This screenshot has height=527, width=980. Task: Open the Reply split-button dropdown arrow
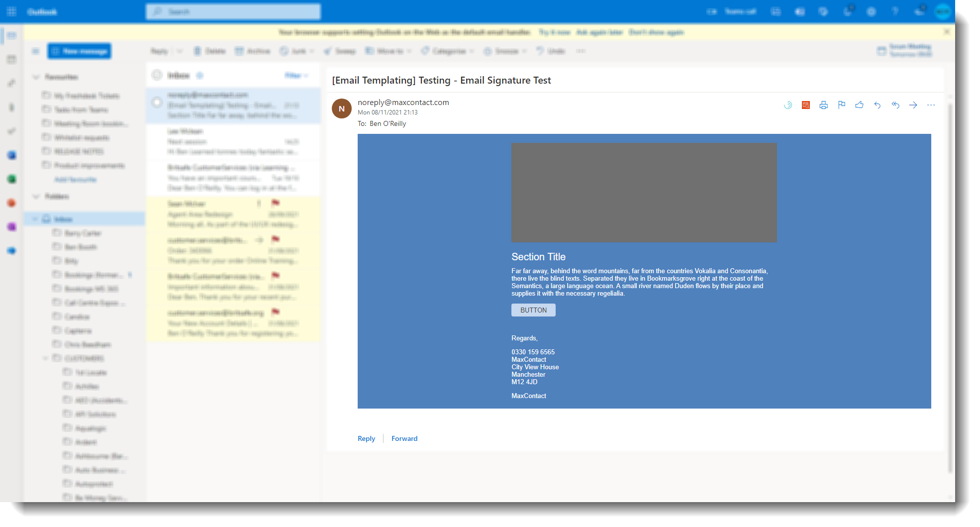(180, 51)
